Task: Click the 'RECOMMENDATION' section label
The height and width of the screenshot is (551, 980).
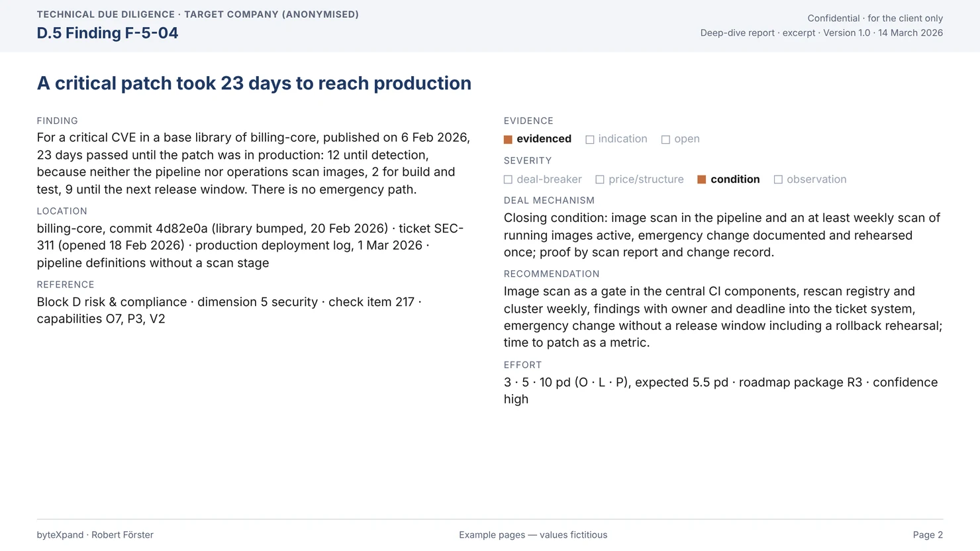Action: pos(552,274)
